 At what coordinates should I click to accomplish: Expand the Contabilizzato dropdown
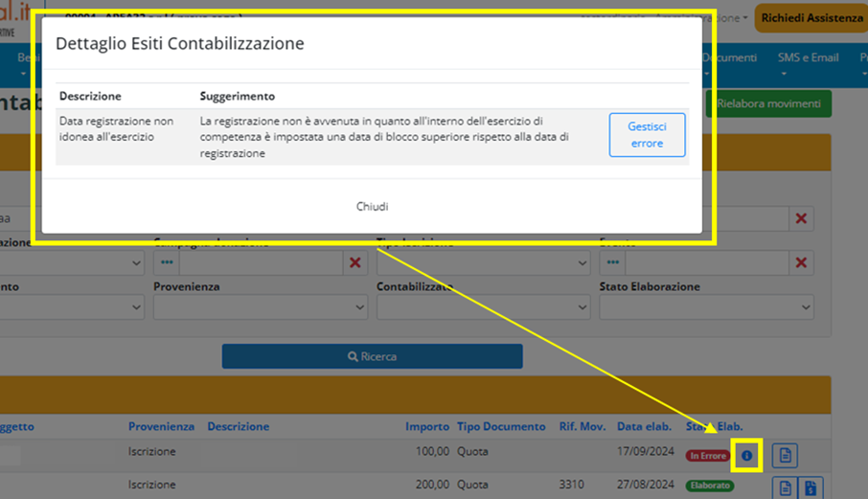click(483, 307)
